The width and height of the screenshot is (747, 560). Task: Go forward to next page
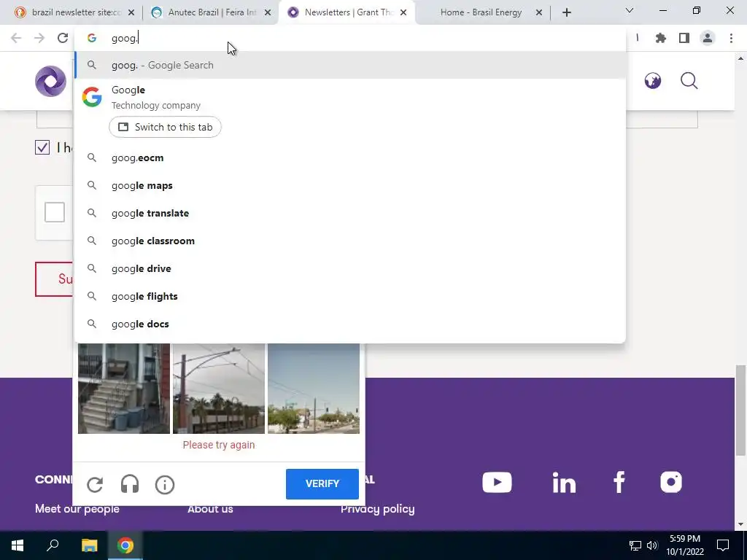tap(39, 38)
